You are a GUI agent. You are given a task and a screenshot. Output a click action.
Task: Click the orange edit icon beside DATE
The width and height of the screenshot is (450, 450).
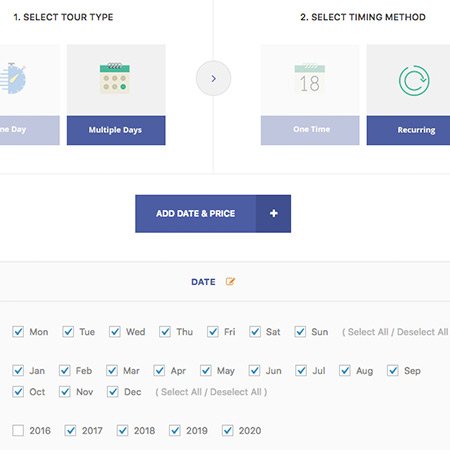click(x=230, y=282)
